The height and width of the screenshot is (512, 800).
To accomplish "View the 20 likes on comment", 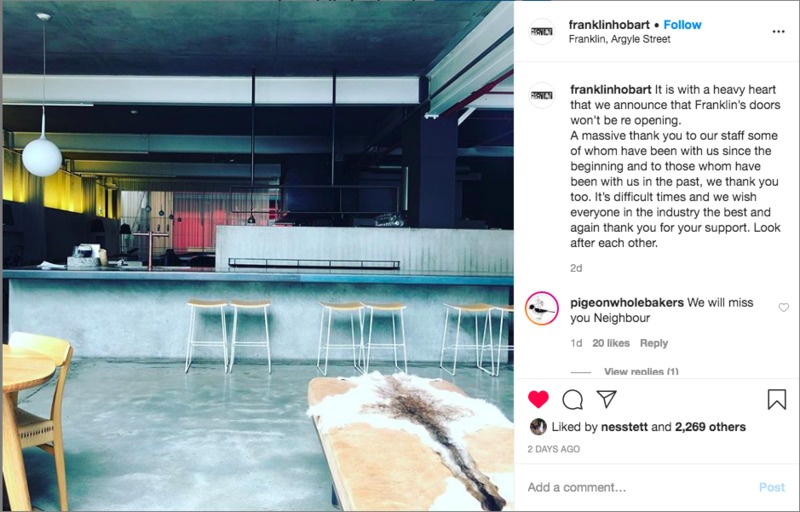I will tap(611, 343).
